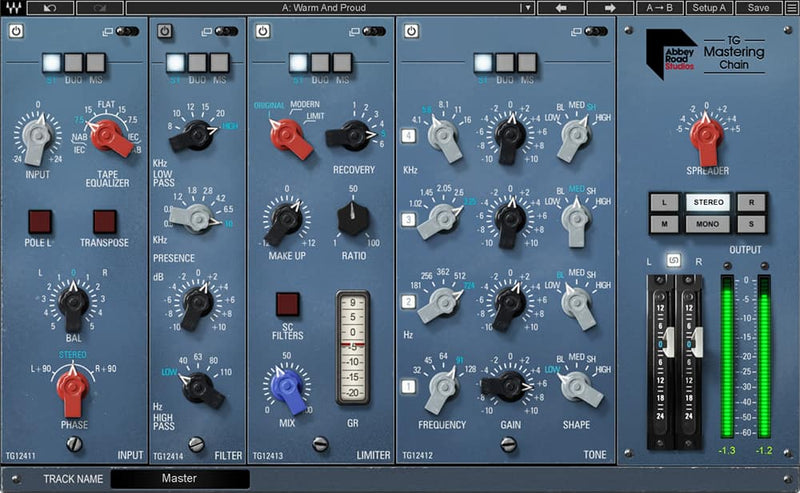The height and width of the screenshot is (493, 800).
Task: Click the Save button
Action: coord(758,8)
